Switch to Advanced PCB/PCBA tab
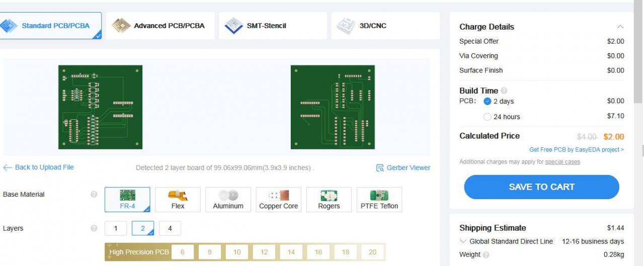This screenshot has width=644, height=266. (x=160, y=26)
